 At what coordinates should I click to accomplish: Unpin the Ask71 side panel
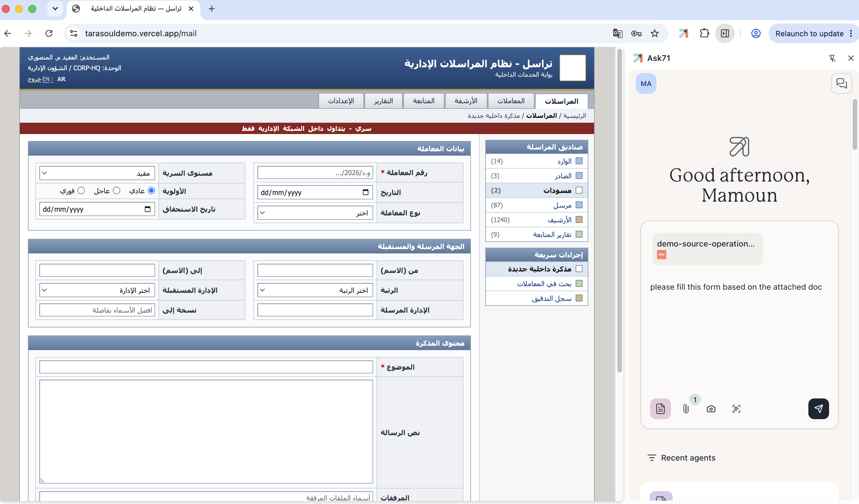click(x=833, y=58)
